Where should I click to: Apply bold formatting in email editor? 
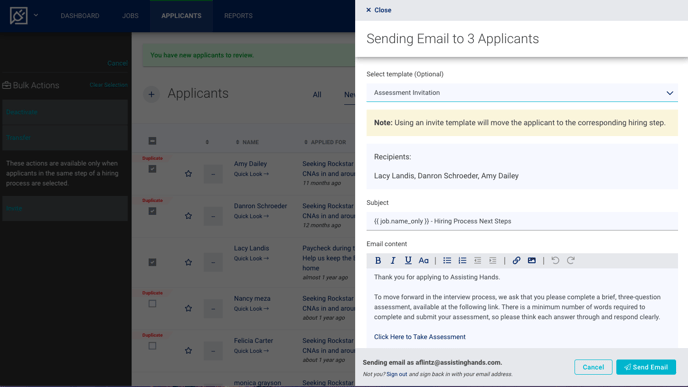coord(378,261)
